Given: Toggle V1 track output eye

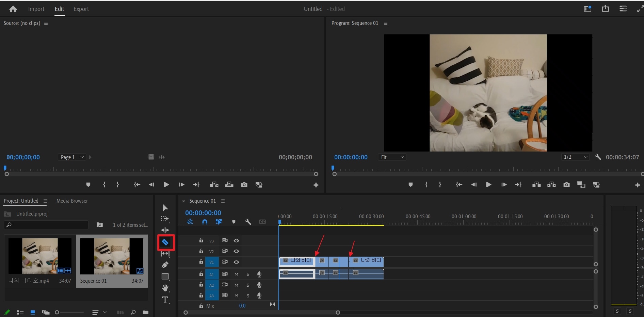Looking at the screenshot, I should pyautogui.click(x=236, y=262).
